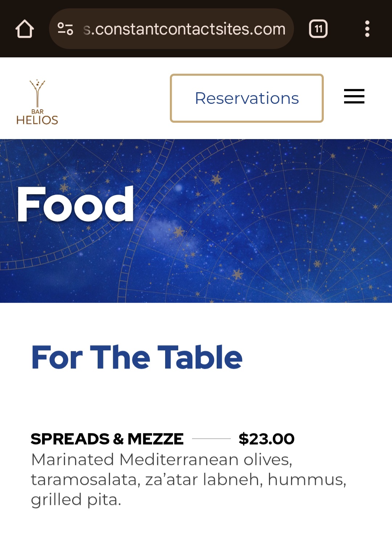Select the For The Table section heading
This screenshot has height=534, width=392.
coord(137,357)
